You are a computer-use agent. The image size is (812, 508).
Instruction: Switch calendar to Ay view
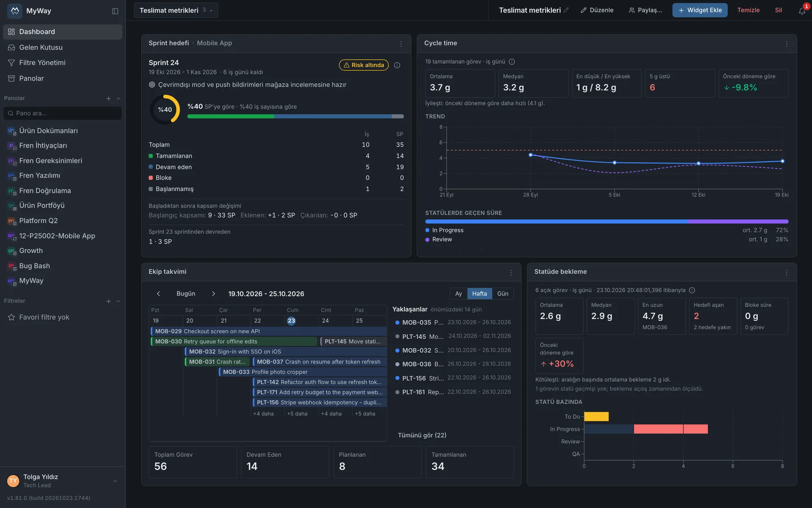[458, 294]
